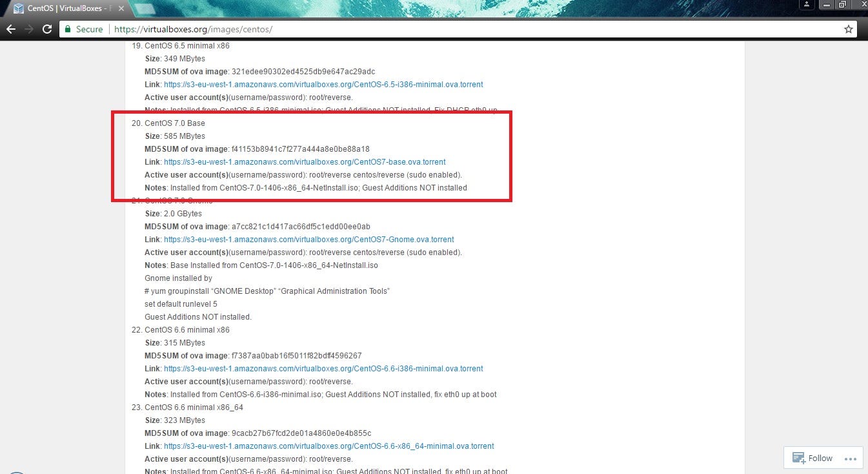Click the Notes line mentioning CentOS-7.0-1406-x86_64-NetInstall.iso; Guest Additions
868x474 pixels.
click(306, 188)
